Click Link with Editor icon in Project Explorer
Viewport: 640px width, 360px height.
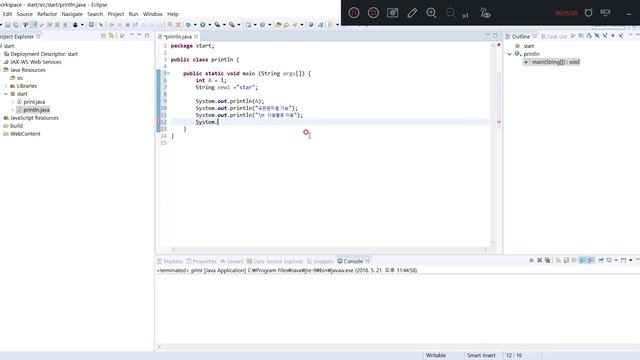click(111, 36)
